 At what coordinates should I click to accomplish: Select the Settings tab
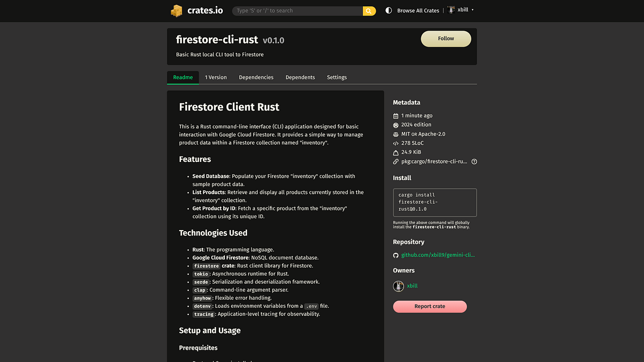pyautogui.click(x=336, y=77)
